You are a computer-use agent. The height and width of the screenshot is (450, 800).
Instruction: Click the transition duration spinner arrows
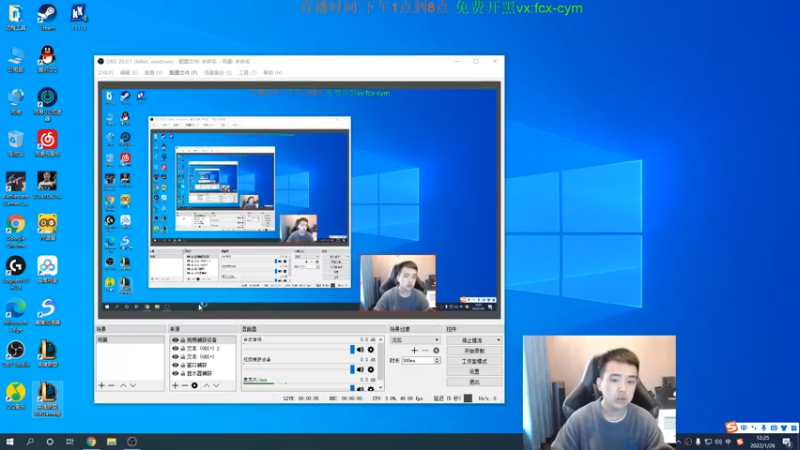[437, 360]
